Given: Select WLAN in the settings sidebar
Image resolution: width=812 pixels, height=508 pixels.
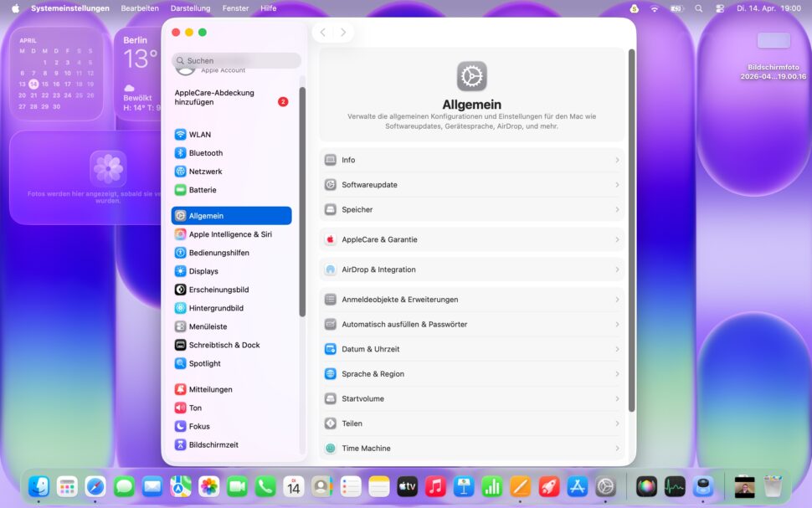Looking at the screenshot, I should tap(201, 134).
